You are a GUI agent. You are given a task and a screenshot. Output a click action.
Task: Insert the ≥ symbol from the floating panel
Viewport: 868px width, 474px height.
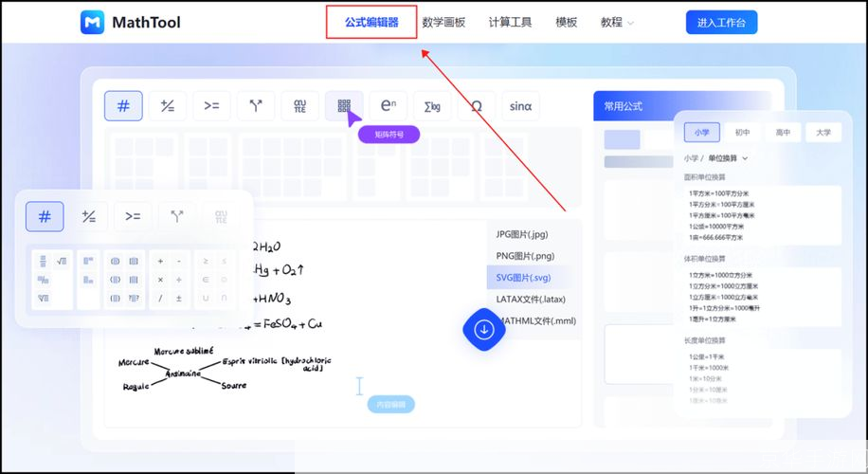[x=206, y=262]
